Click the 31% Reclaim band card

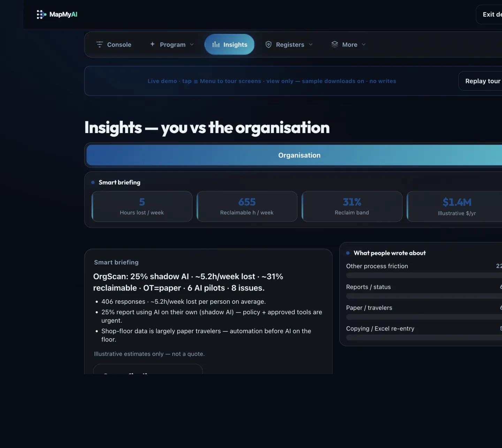352,207
